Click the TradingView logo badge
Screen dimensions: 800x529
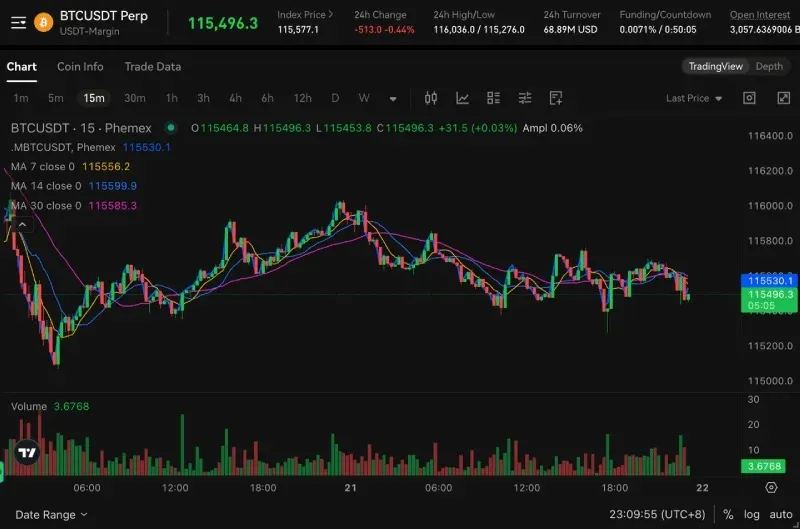(x=27, y=452)
